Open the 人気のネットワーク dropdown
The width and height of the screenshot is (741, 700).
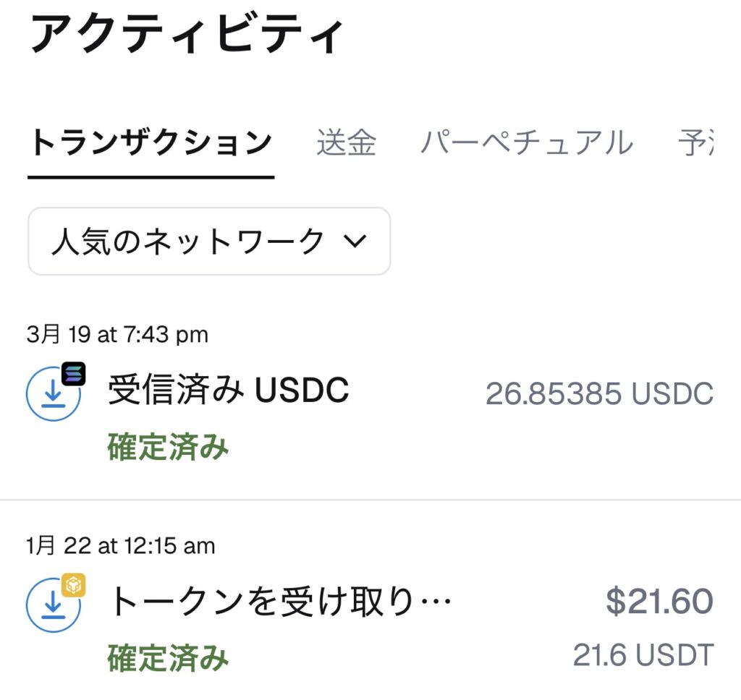[x=209, y=242]
